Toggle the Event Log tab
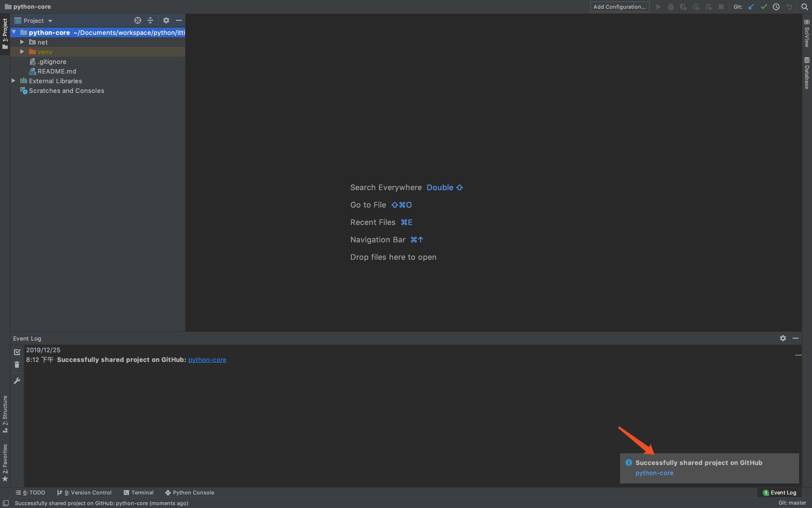The image size is (812, 508). click(779, 493)
